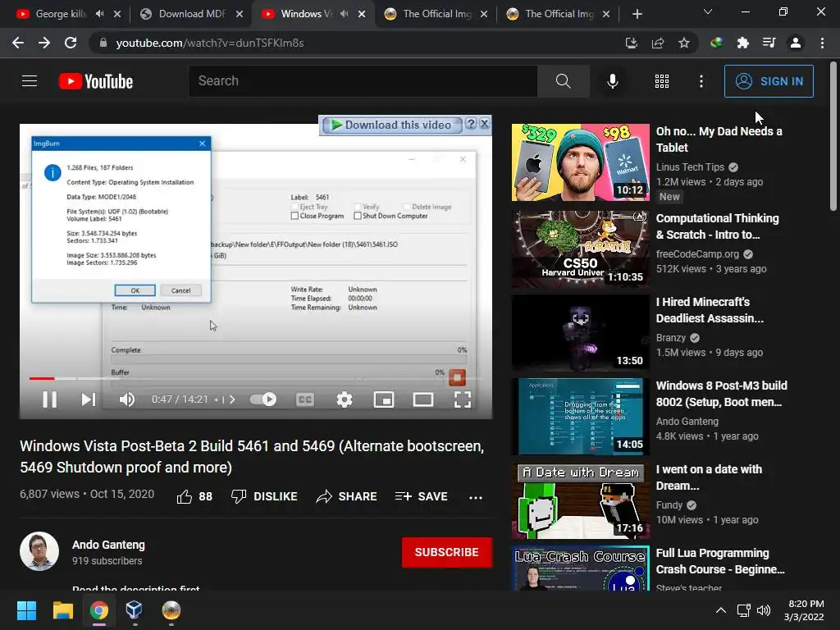Screen dimensions: 840x630
Task: Open the tab search dropdown chevron
Action: tap(708, 11)
